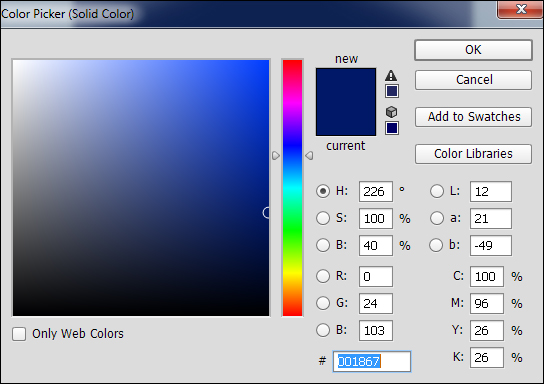Click Add to Swatches
This screenshot has height=384, width=544.
tap(473, 117)
